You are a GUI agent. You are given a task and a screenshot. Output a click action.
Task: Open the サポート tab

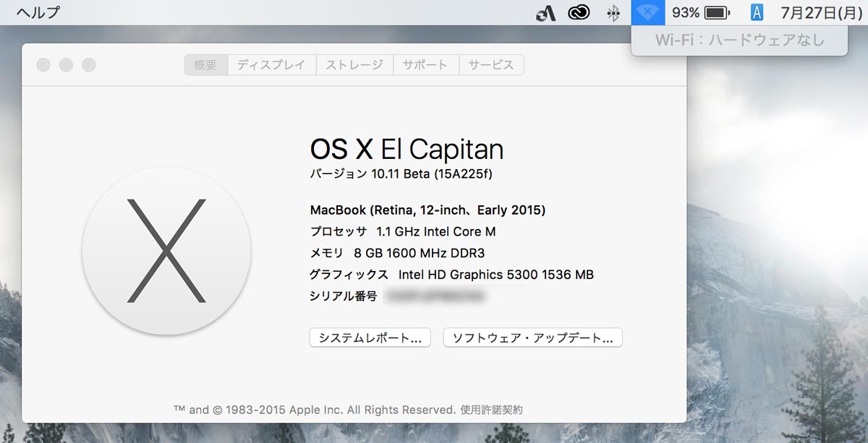[x=425, y=65]
